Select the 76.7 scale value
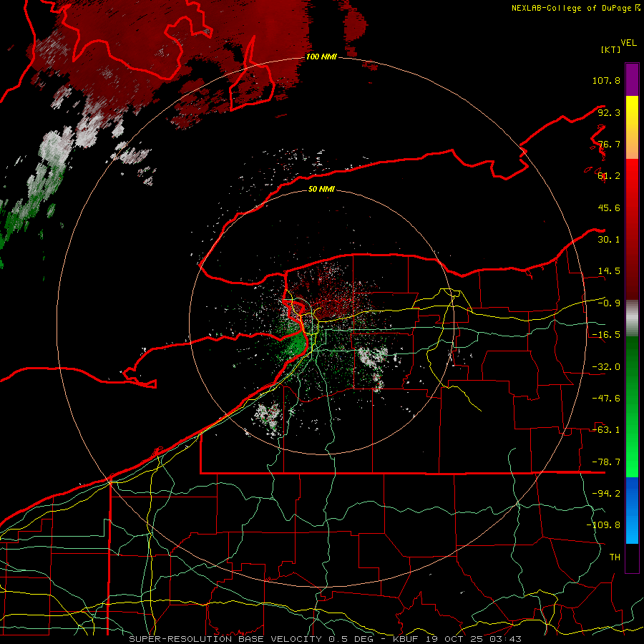Viewport: 644px width, 644px height. (609, 144)
